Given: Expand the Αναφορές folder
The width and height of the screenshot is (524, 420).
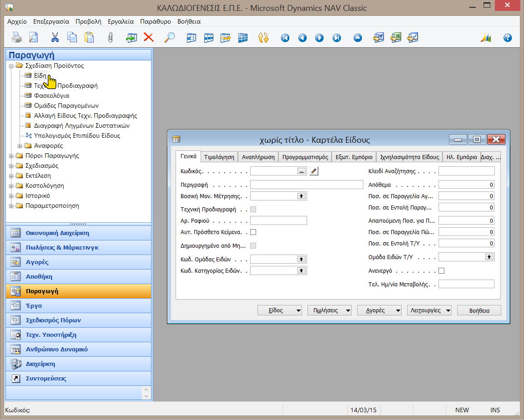Looking at the screenshot, I should (x=20, y=146).
